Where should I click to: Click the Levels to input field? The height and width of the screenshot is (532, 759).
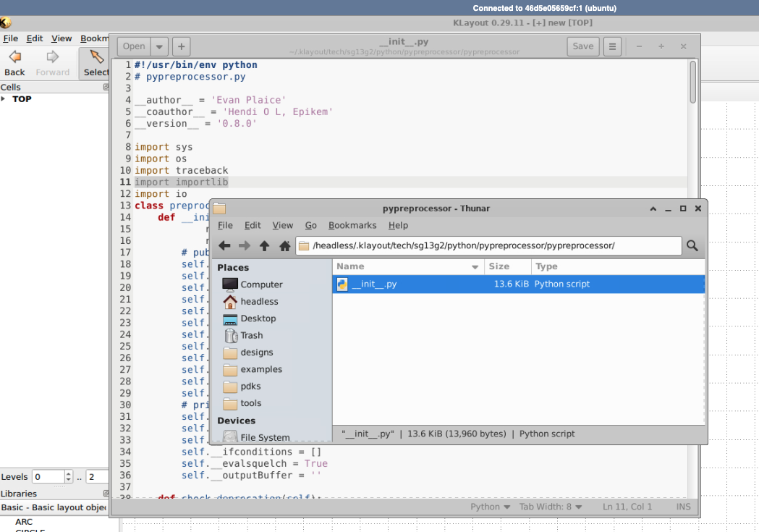click(97, 477)
